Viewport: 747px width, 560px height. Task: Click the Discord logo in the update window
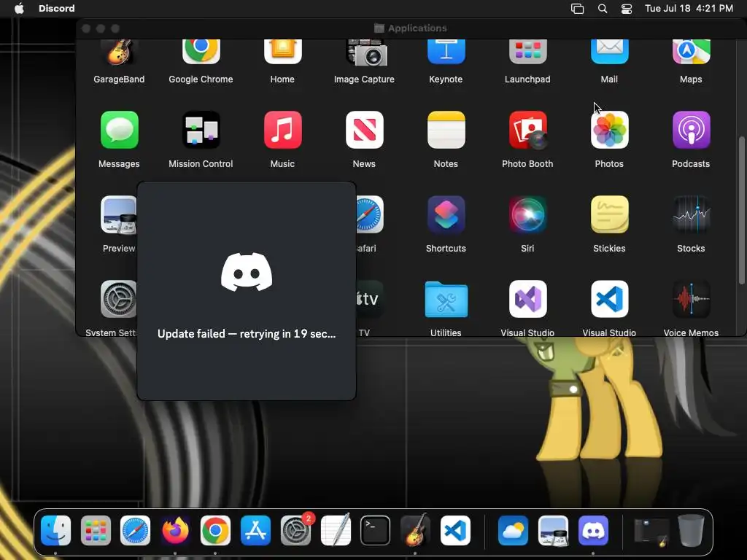point(247,272)
